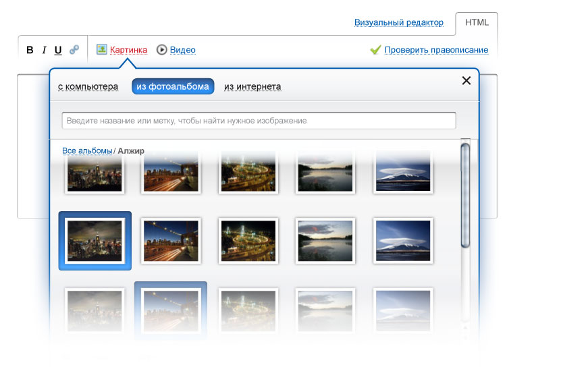
Task: Go back to Все альбомы
Action: [87, 150]
